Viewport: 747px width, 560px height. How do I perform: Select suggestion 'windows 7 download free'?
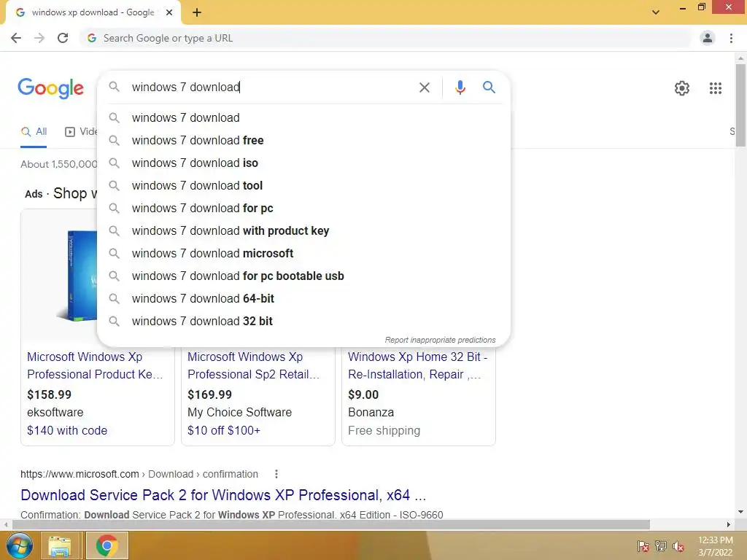(303, 141)
